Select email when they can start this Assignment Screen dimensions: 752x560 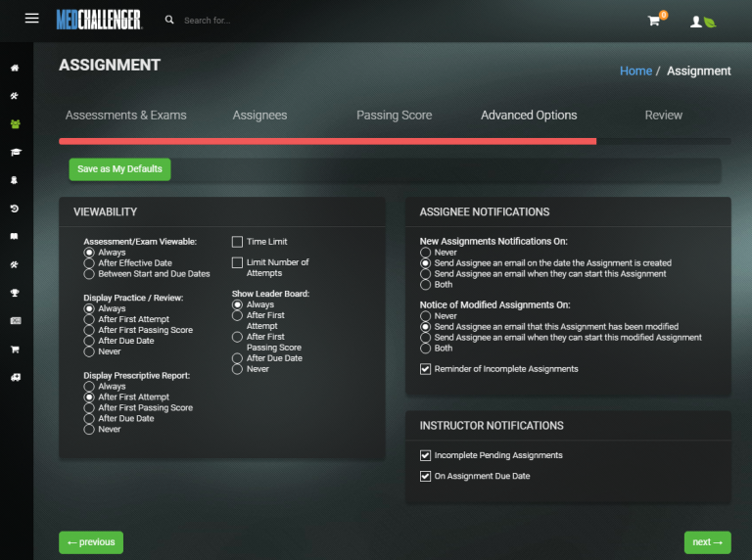[425, 274]
